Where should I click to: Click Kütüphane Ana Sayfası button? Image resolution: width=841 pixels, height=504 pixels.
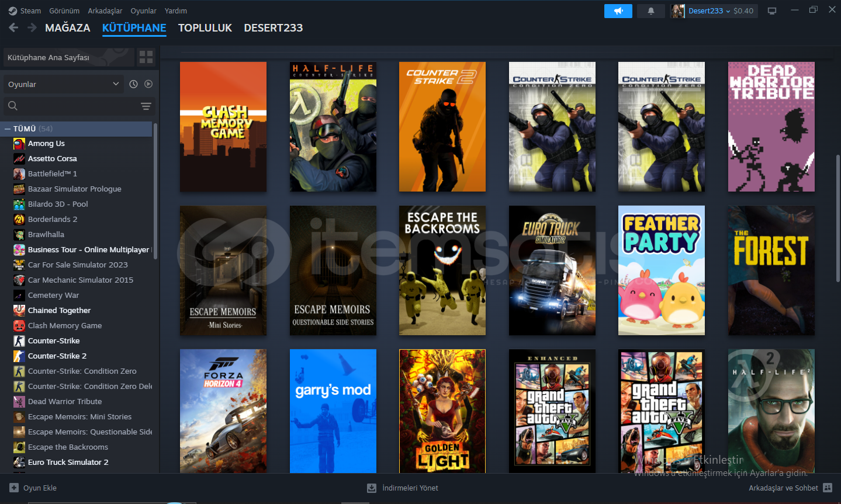coord(69,57)
